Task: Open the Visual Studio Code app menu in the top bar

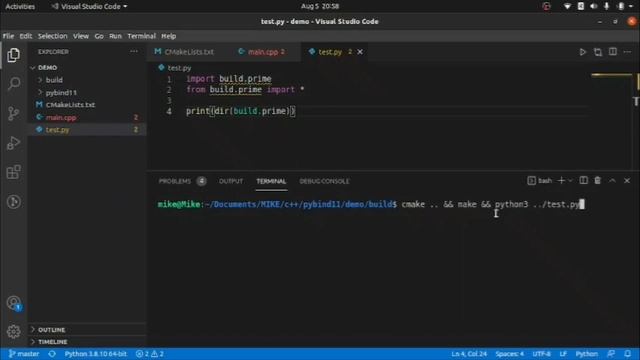Action: click(89, 6)
